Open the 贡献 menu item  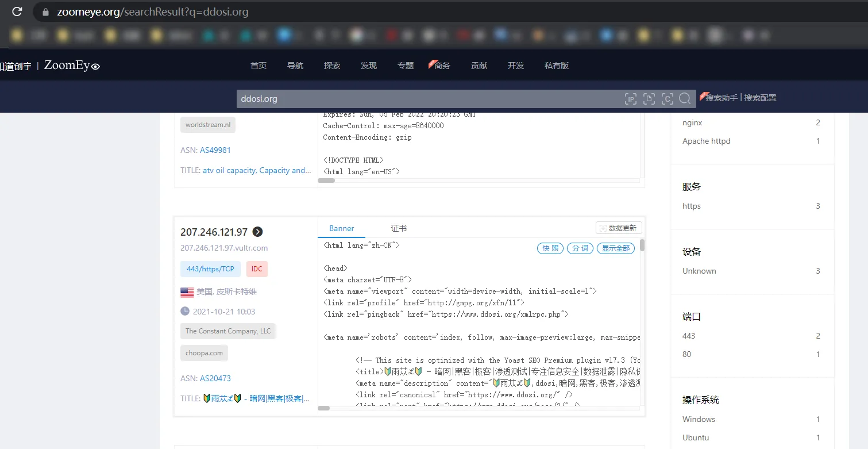479,66
